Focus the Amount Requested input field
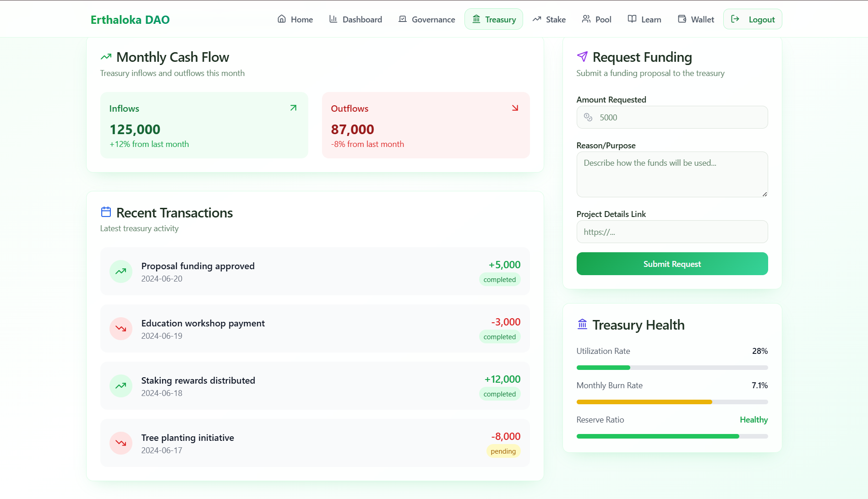This screenshot has width=868, height=499. [x=672, y=117]
